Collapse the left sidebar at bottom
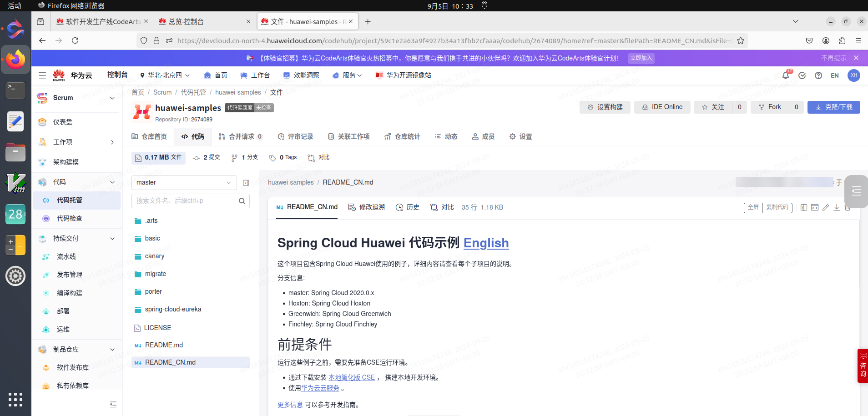The image size is (868, 416). (x=113, y=404)
